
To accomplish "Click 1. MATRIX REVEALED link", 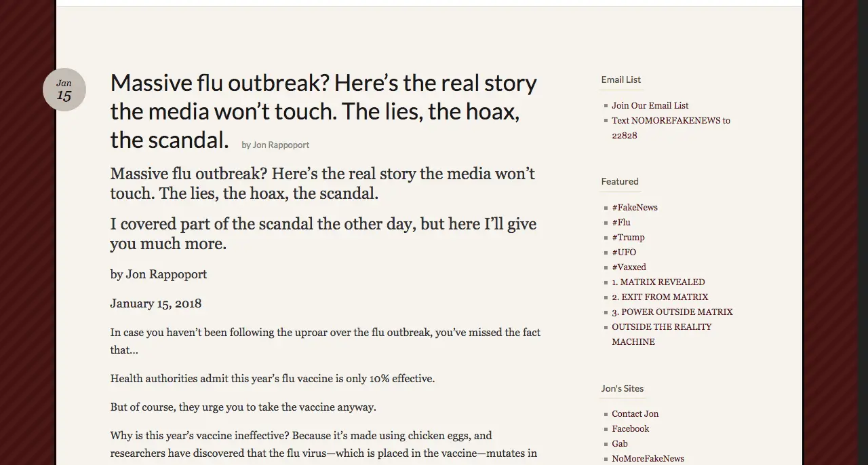I will coord(658,282).
